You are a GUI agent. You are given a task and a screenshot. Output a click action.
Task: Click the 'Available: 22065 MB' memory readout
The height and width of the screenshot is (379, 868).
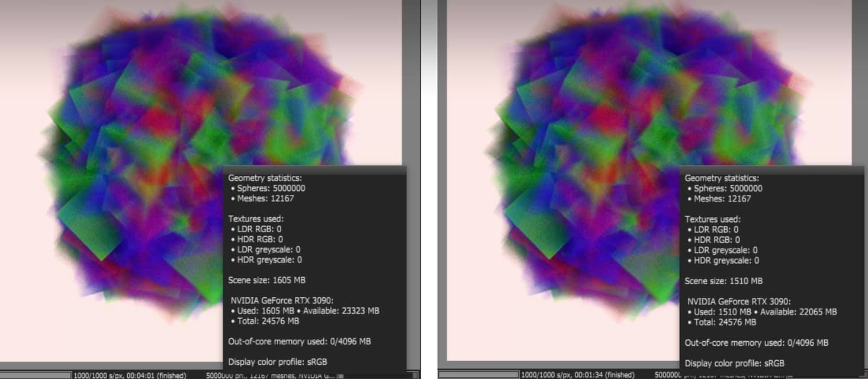(802, 311)
